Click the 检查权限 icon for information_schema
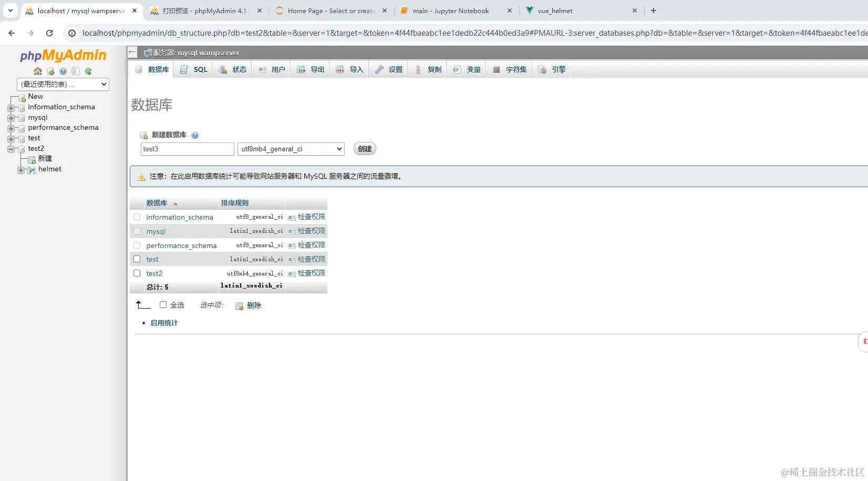 point(292,217)
